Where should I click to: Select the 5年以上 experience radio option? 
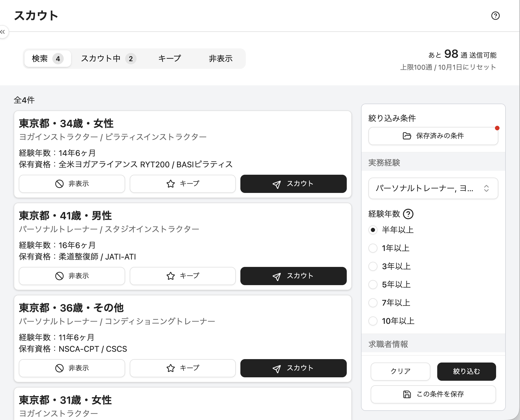373,285
